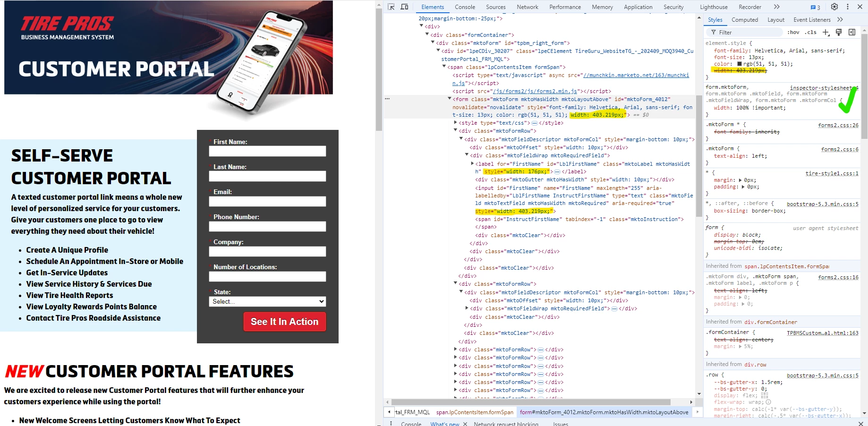Open the TPBMSCustom…al.html:163 source link
This screenshot has width=868, height=426.
[823, 333]
